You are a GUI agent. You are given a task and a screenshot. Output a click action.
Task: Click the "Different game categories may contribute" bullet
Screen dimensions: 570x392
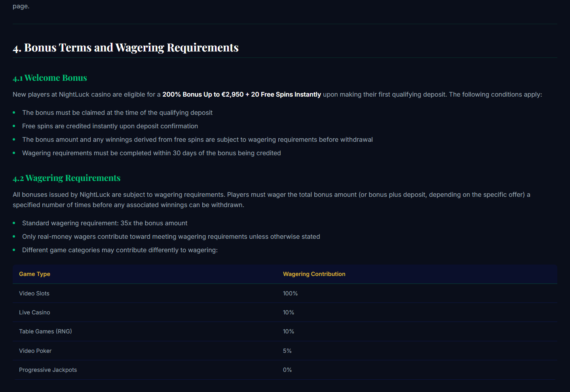click(120, 250)
